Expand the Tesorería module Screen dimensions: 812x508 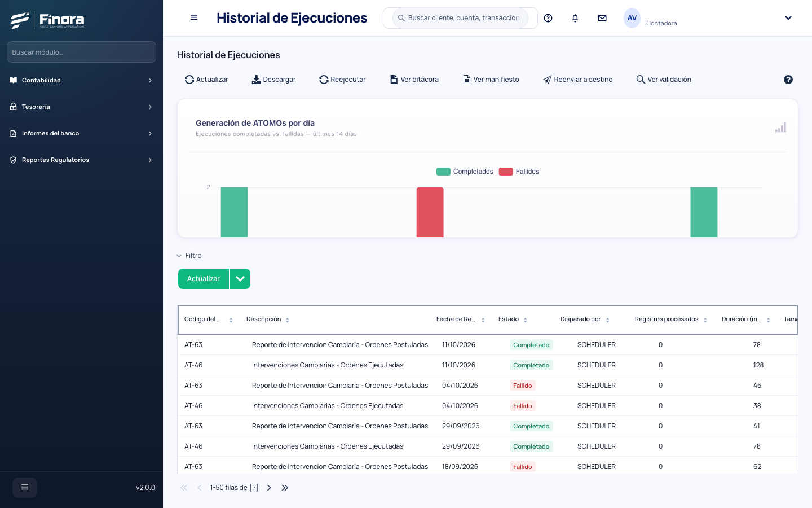(x=81, y=107)
